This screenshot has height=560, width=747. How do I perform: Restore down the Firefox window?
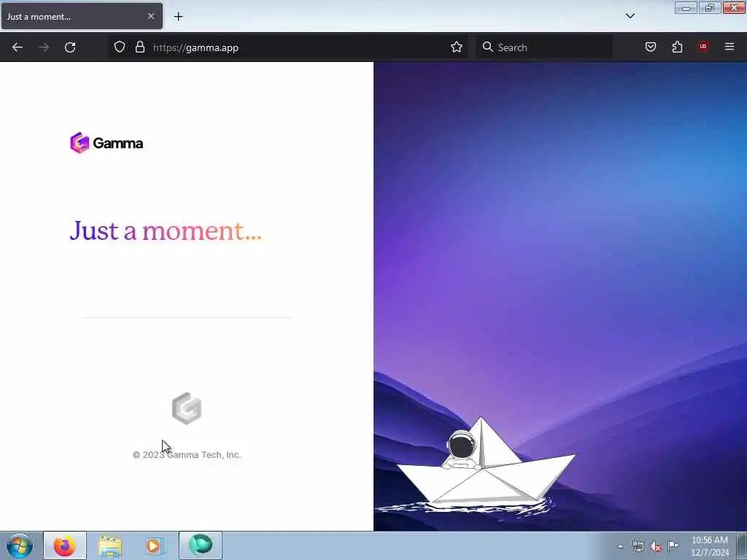point(710,8)
